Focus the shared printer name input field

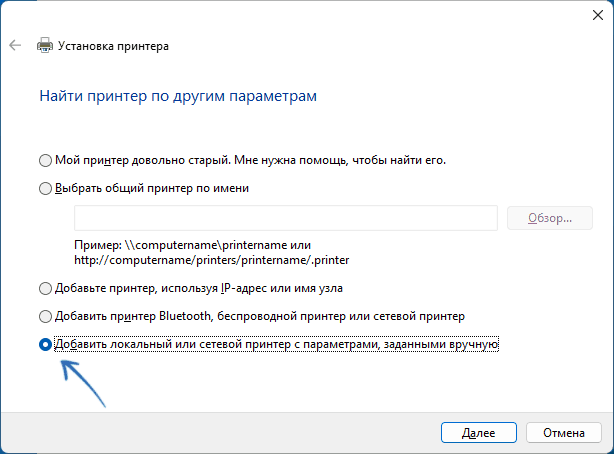(x=286, y=218)
